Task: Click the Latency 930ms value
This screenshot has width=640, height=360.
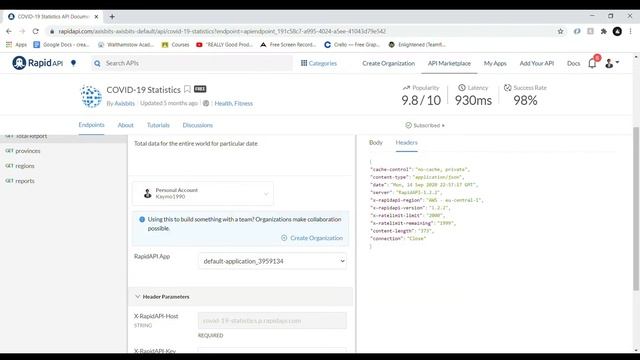Action: pos(473,100)
